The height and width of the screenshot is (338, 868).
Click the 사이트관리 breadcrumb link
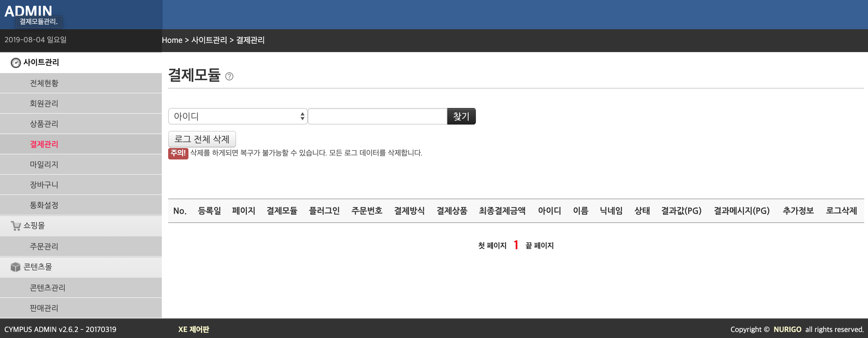[209, 40]
